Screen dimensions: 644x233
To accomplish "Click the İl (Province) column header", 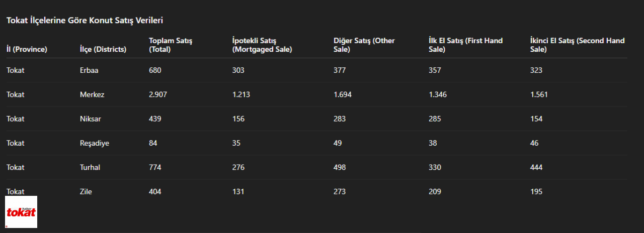I will (x=27, y=49).
